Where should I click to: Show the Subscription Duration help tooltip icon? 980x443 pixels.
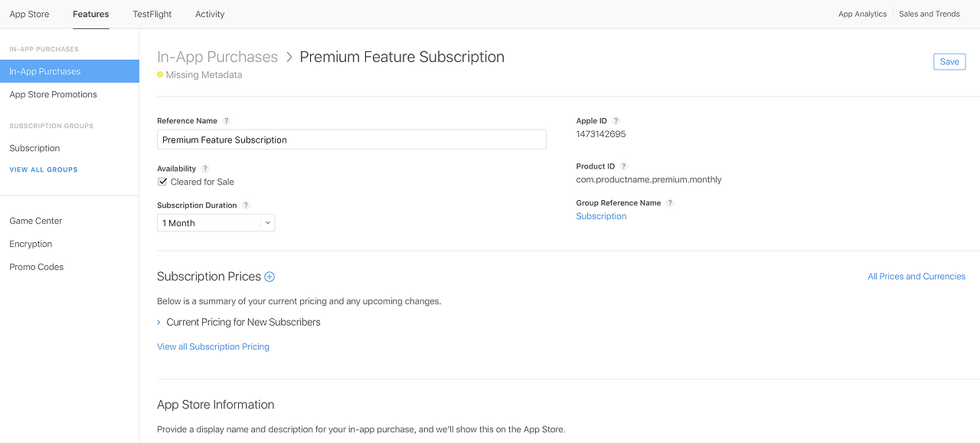click(x=246, y=205)
